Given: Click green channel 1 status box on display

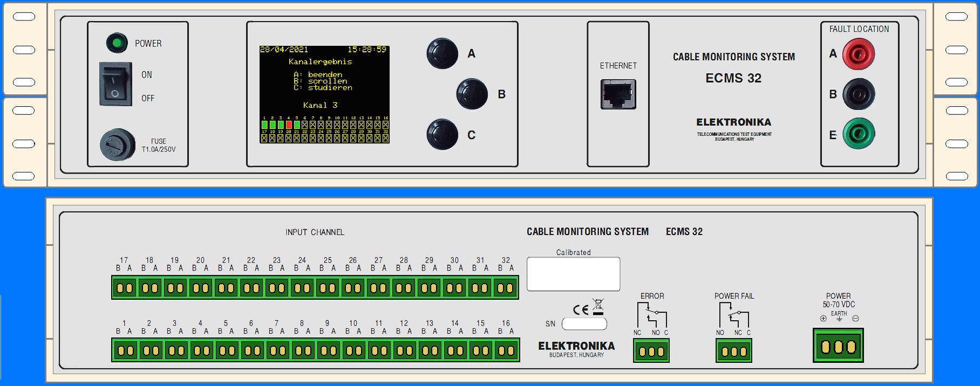Looking at the screenshot, I should coord(264,125).
